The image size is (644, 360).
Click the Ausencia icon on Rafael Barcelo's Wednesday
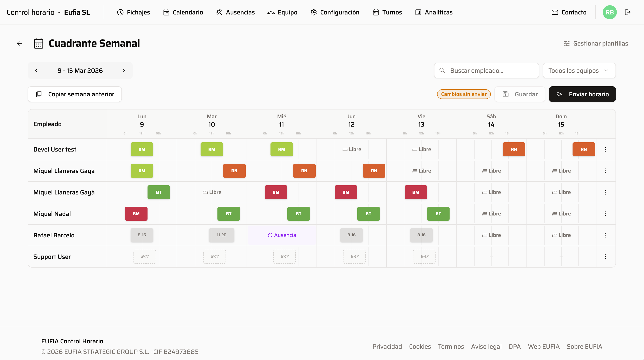270,235
